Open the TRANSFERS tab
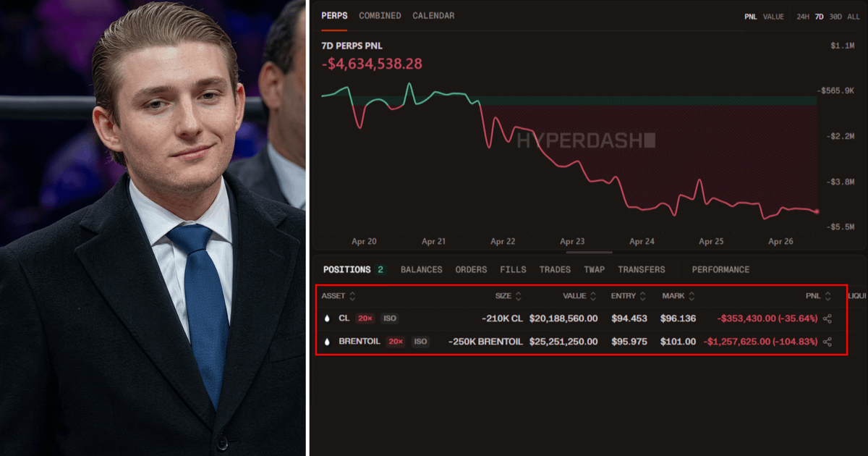868x456 pixels. pyautogui.click(x=641, y=269)
